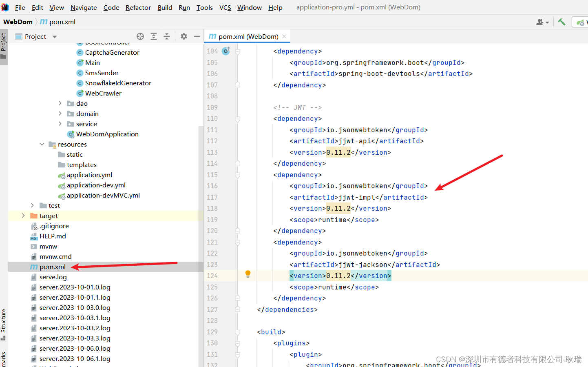Hide the Project panel with minus icon
Image resolution: width=588 pixels, height=367 pixels.
(197, 36)
